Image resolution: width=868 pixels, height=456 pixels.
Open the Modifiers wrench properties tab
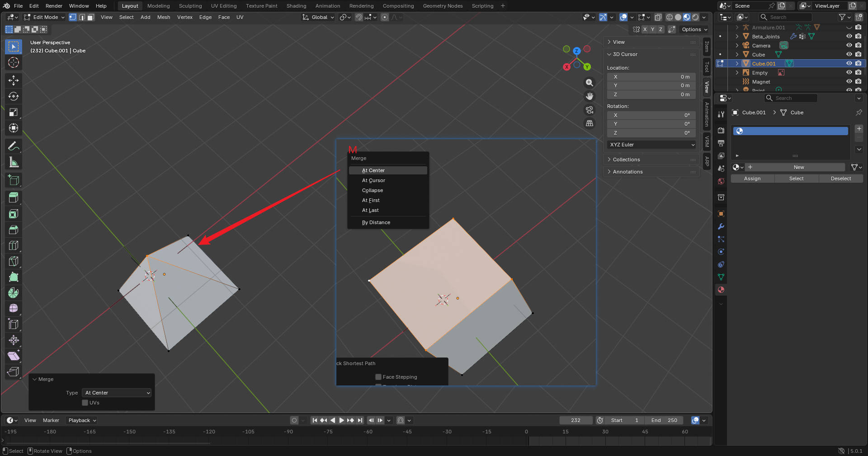(721, 226)
